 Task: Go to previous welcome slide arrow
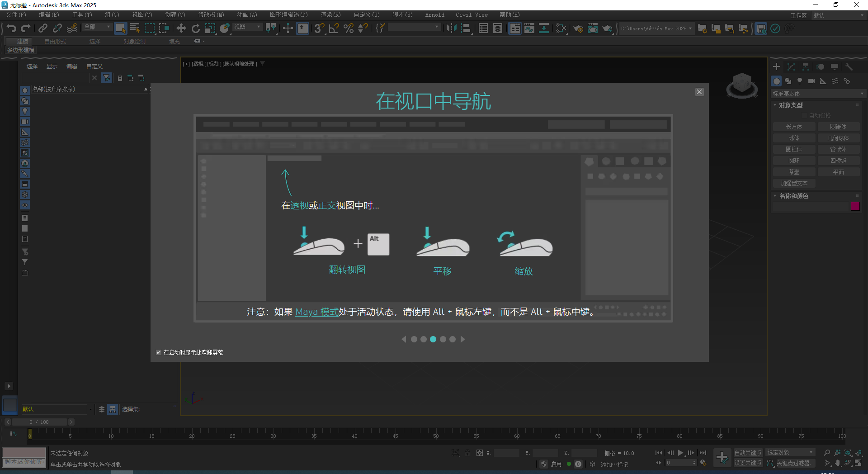404,339
